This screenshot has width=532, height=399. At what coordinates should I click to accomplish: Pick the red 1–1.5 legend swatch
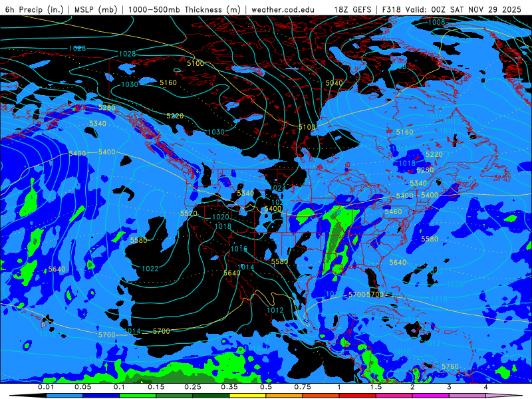pos(358,396)
